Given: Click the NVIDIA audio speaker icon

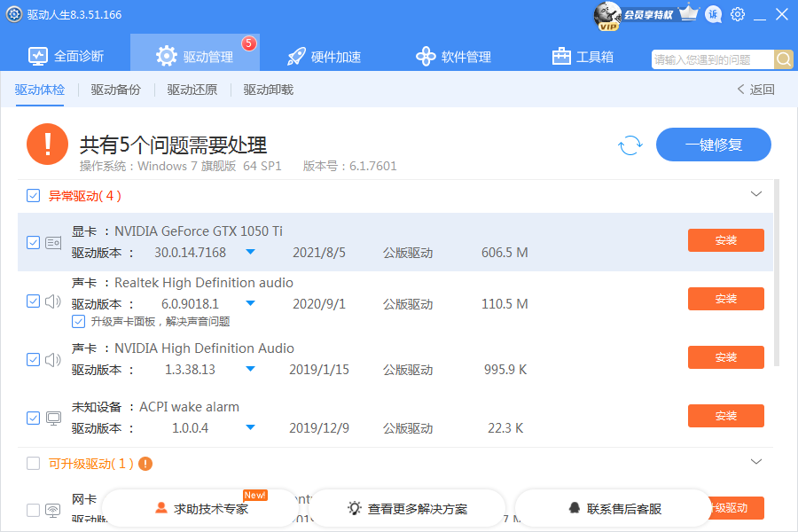Looking at the screenshot, I should point(53,360).
